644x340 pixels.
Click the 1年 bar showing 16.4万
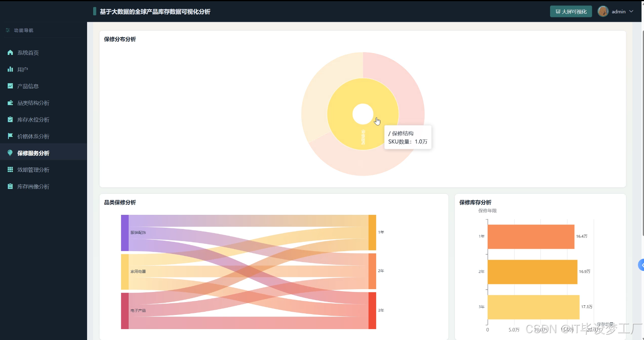click(531, 237)
